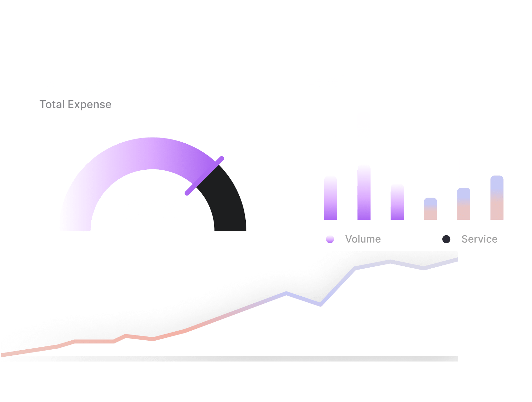This screenshot has height=402, width=532.
Task: Click the Volume legend purple dot
Action: [330, 239]
